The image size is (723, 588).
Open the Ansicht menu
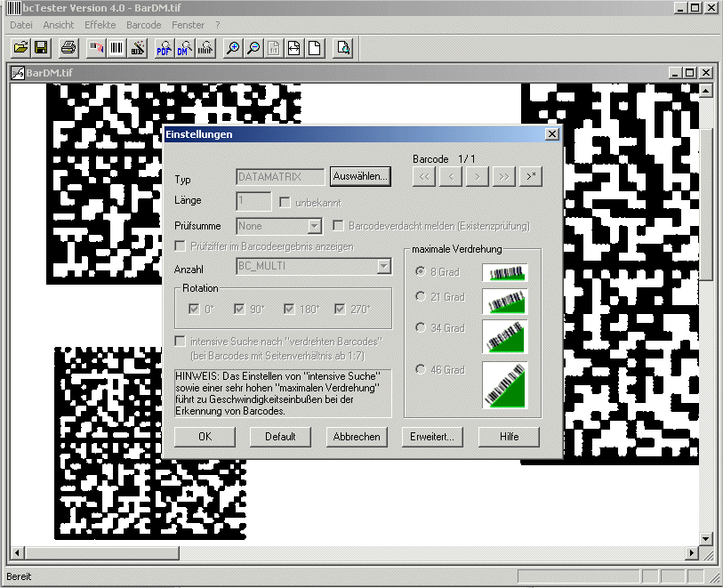point(59,25)
